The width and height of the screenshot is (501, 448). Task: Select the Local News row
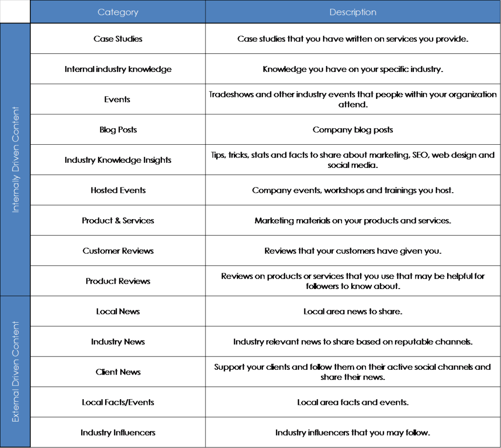117,312
